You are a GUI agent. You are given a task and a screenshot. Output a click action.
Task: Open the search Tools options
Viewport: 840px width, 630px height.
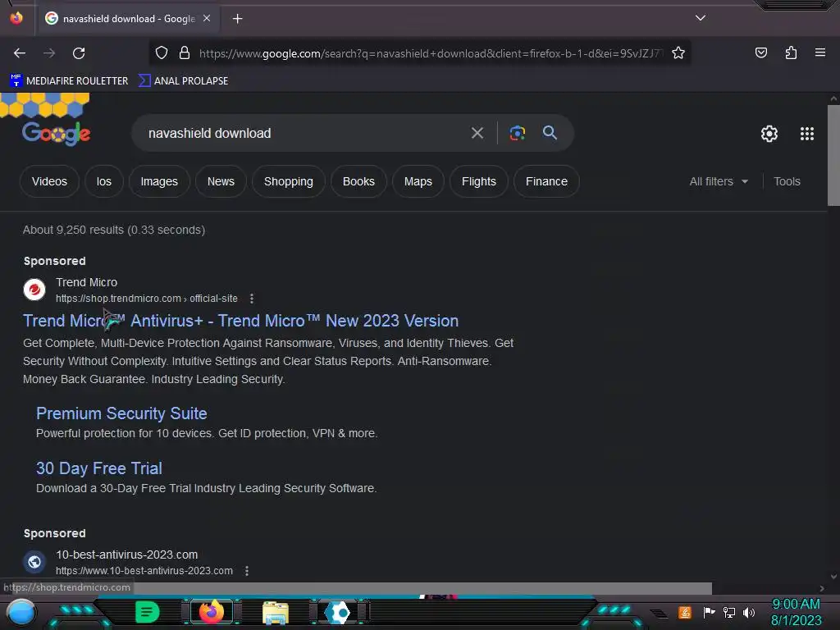[x=787, y=181]
